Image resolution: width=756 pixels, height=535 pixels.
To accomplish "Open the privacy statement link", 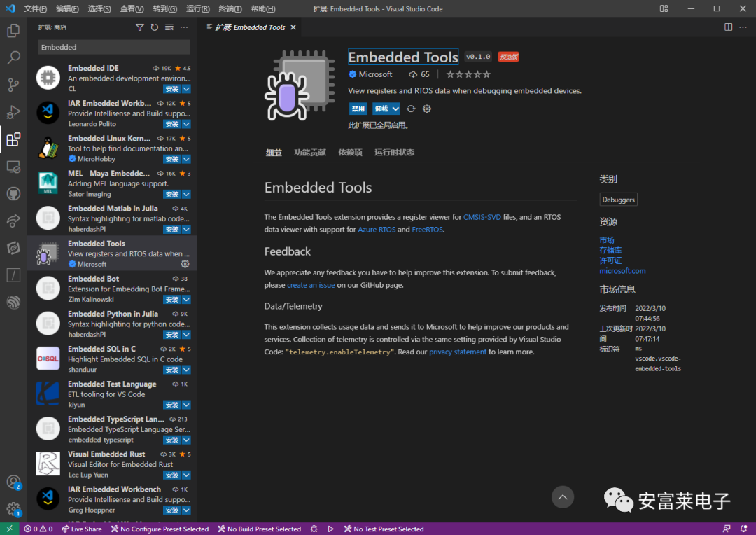I will (x=458, y=352).
